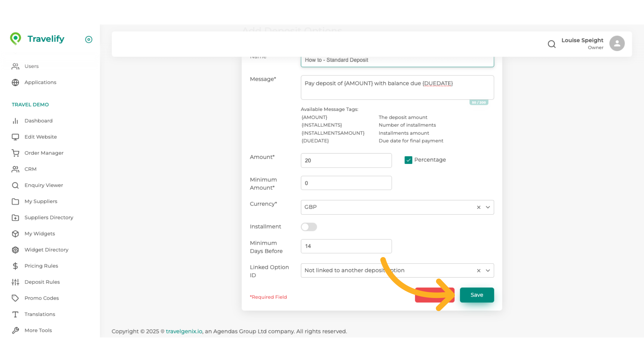Open Deposit Rules settings
The height and width of the screenshot is (362, 644).
pyautogui.click(x=42, y=282)
